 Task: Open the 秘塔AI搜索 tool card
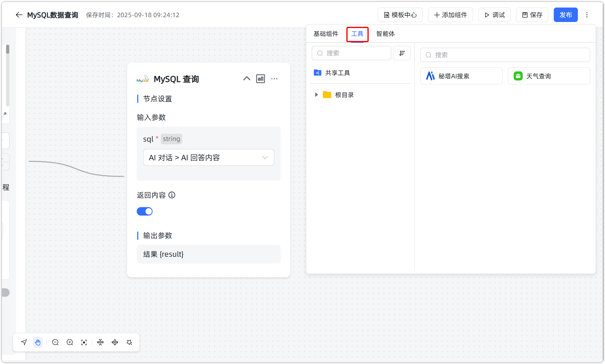(x=461, y=76)
